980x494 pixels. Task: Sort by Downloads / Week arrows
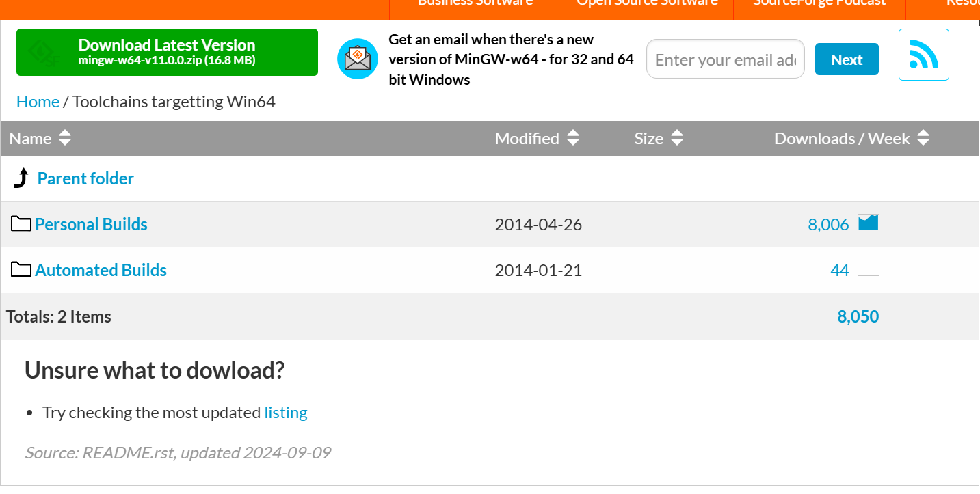coord(923,138)
